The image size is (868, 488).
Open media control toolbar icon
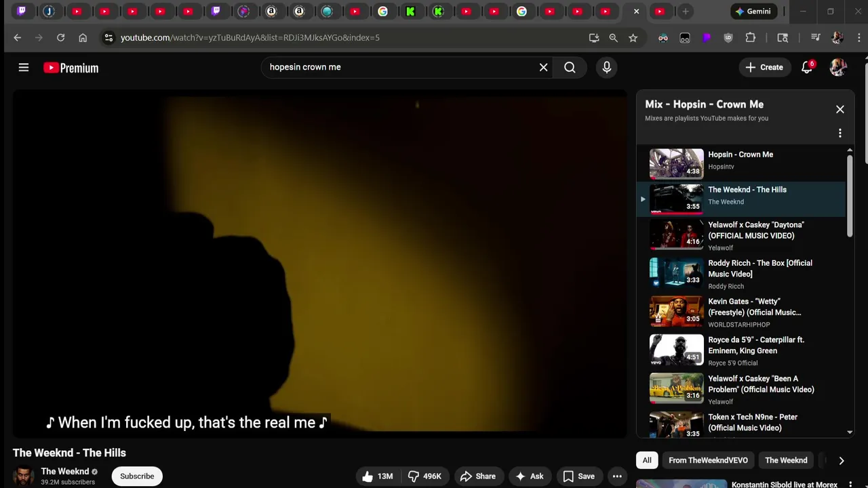[x=816, y=37]
